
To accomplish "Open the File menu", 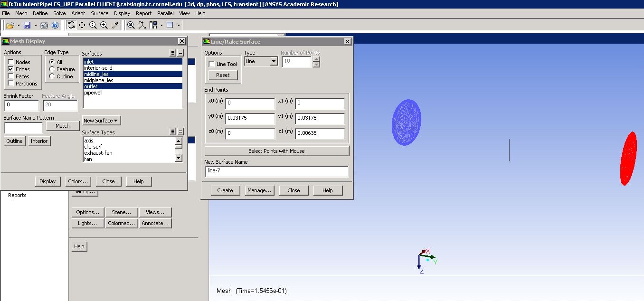I will pos(6,13).
